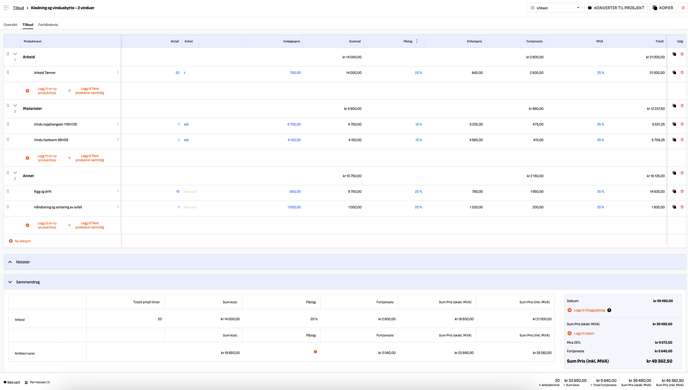The height and width of the screenshot is (390, 688).
Task: Delete the Håndtering og sortering av avfall line
Action: pyautogui.click(x=682, y=207)
